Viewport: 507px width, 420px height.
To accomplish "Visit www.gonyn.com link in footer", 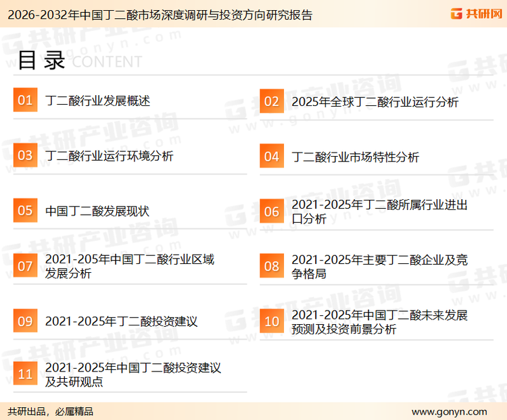I will point(449,411).
